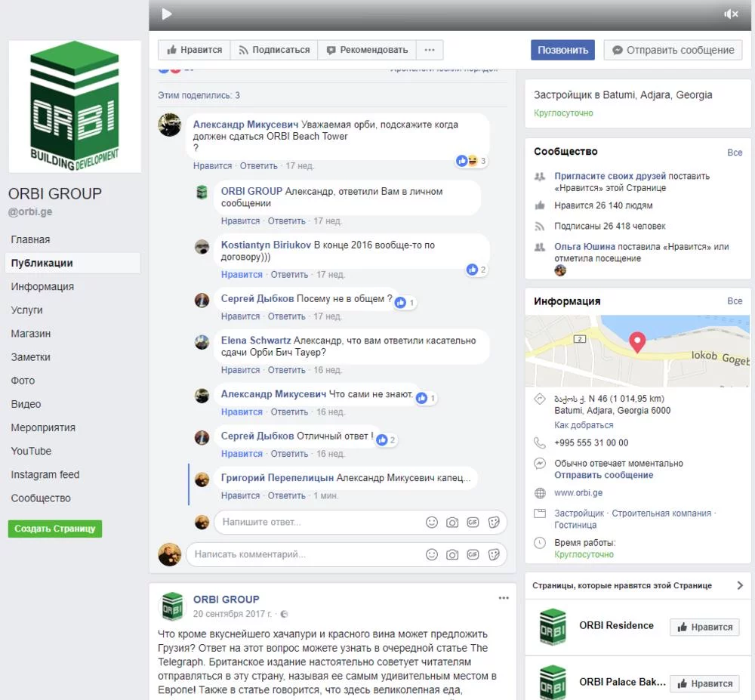Like the ORBI Palace Bak... page
Viewport: 755px width, 700px height.
[x=704, y=683]
